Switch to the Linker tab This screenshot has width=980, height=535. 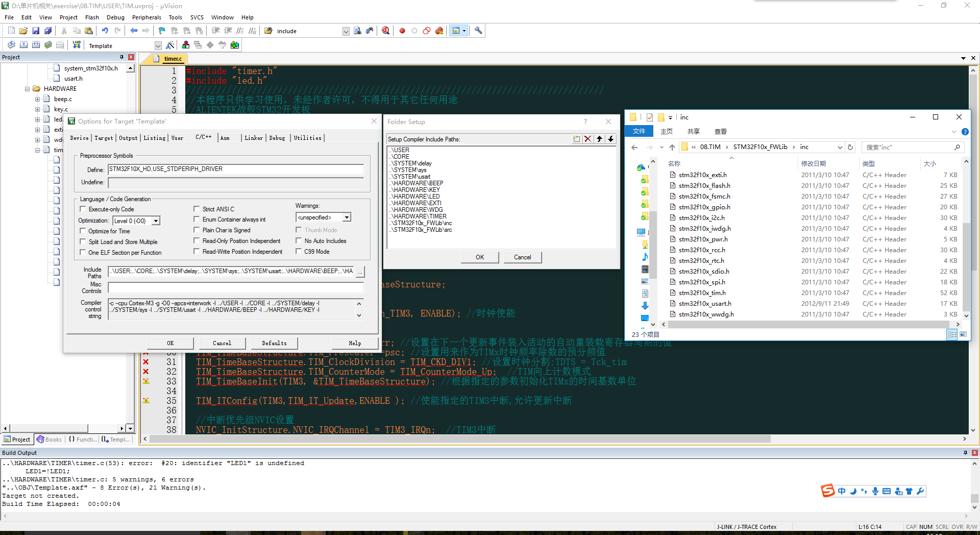point(254,138)
